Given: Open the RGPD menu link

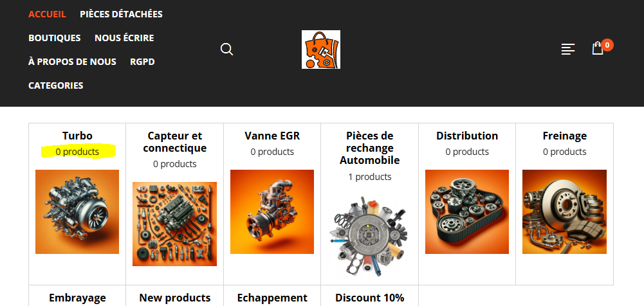Looking at the screenshot, I should 143,62.
